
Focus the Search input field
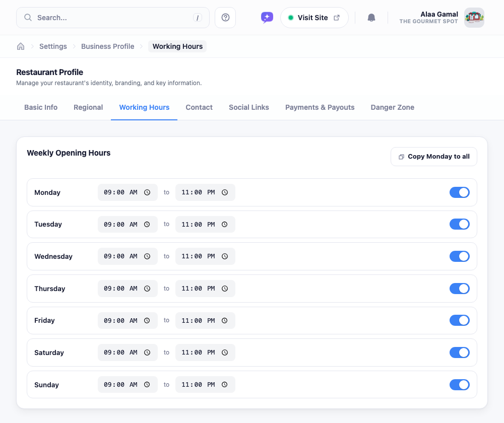[x=113, y=18]
